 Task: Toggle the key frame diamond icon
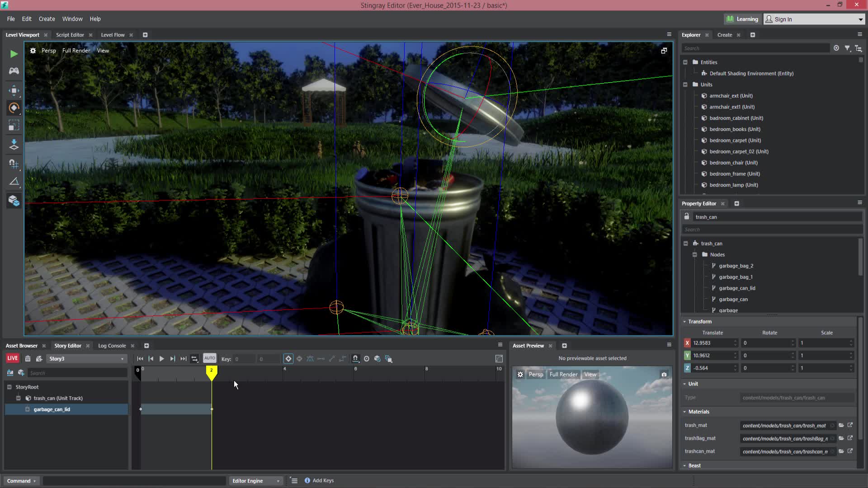pos(288,359)
